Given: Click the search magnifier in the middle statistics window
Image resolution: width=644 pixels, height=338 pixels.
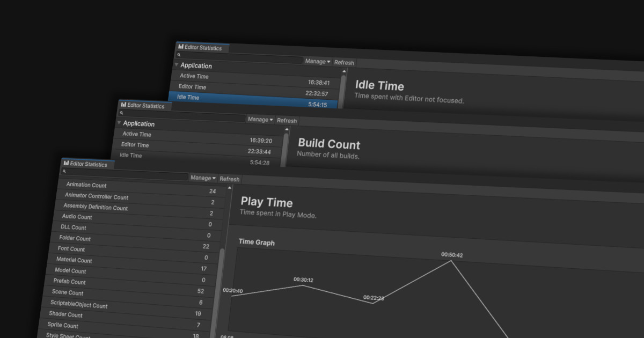Looking at the screenshot, I should [121, 113].
